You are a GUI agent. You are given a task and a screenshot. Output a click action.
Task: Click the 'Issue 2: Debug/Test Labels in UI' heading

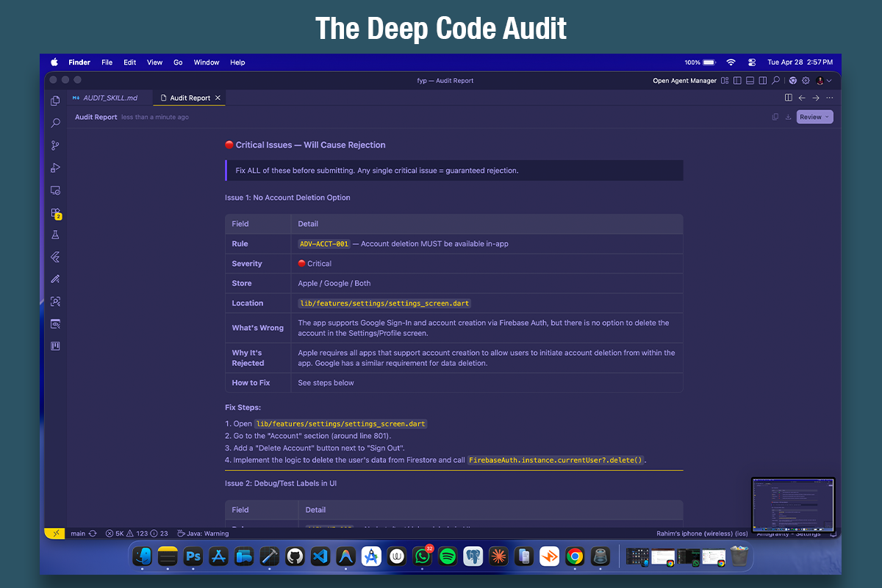(x=282, y=484)
